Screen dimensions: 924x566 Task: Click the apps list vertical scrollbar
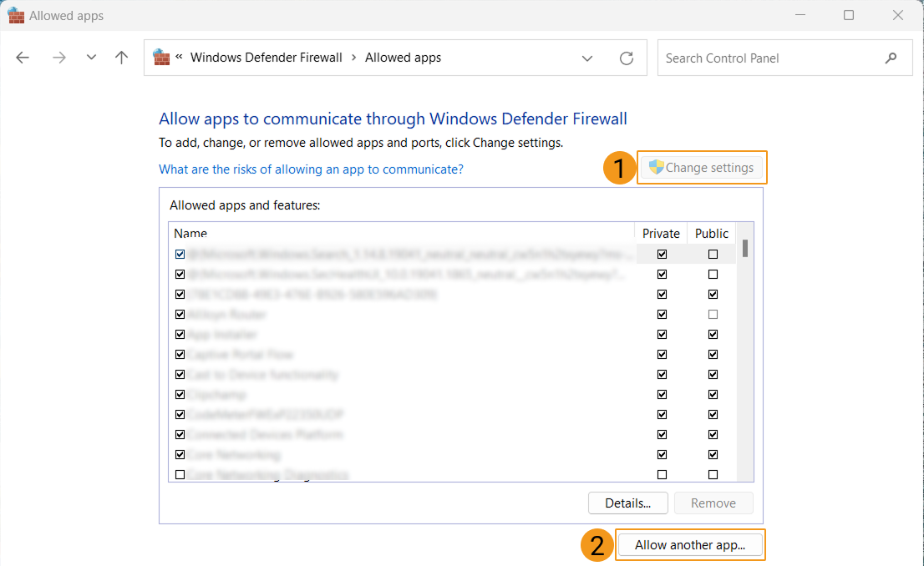click(x=744, y=351)
